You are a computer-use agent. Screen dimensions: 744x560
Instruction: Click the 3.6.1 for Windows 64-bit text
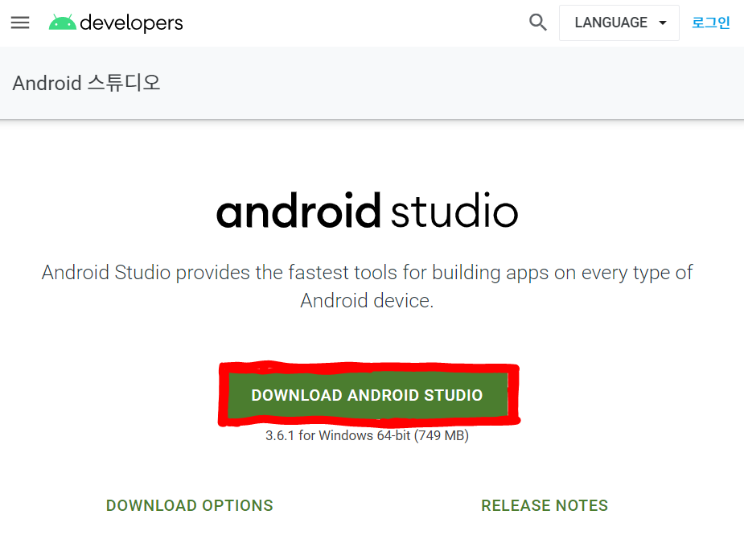click(x=368, y=435)
